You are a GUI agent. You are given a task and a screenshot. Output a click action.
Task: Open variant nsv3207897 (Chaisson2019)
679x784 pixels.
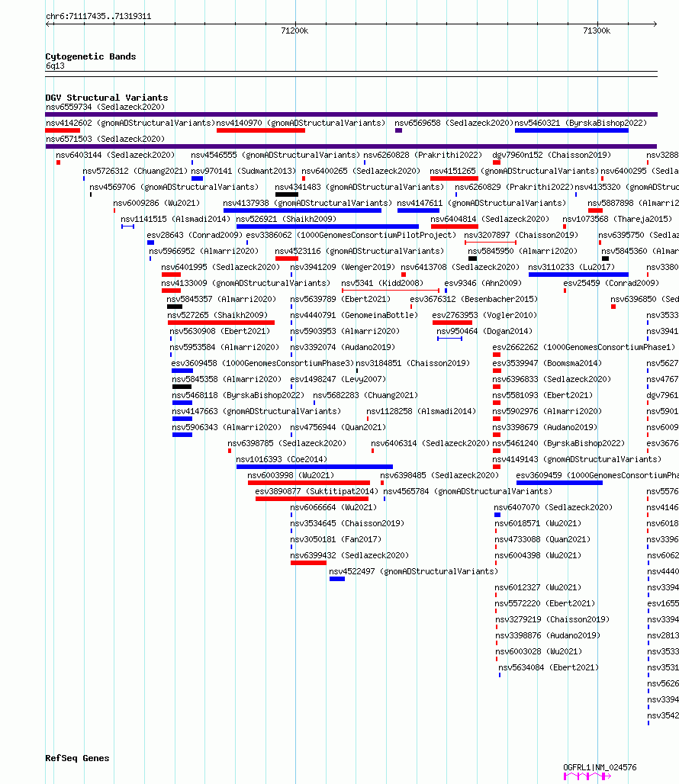tap(521, 235)
